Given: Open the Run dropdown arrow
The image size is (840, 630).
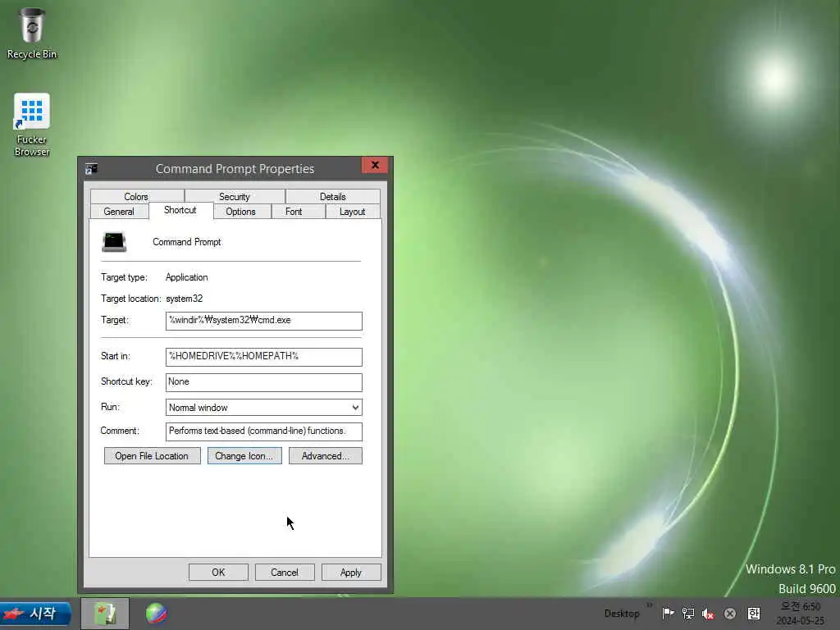Looking at the screenshot, I should [x=355, y=408].
